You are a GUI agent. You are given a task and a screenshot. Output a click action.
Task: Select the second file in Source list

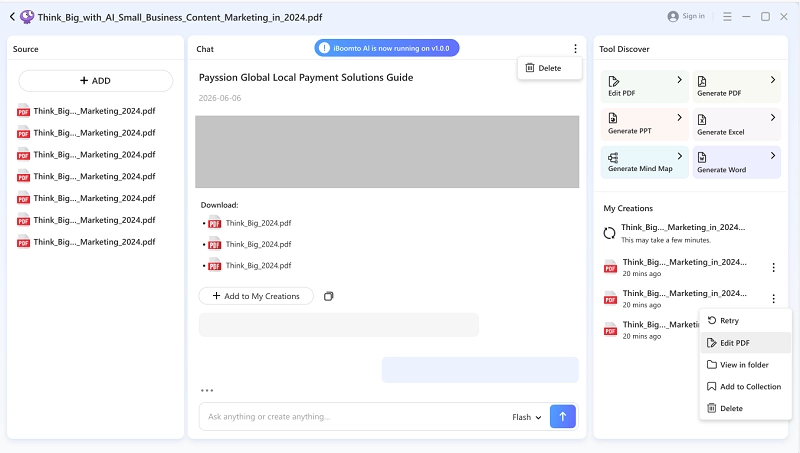(86, 133)
